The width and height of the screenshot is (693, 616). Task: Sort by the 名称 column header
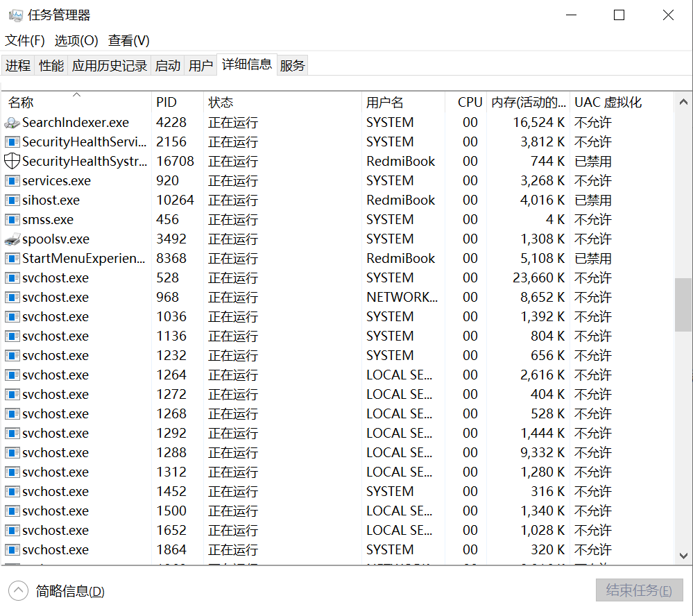click(x=76, y=102)
